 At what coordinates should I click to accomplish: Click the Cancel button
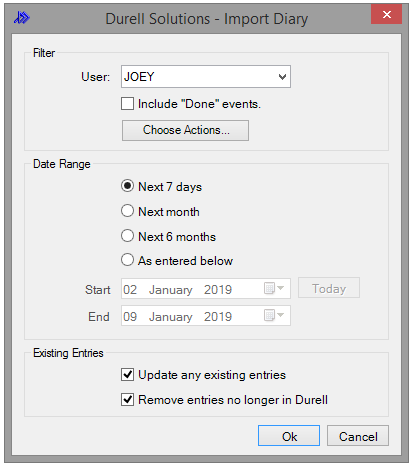pyautogui.click(x=358, y=436)
